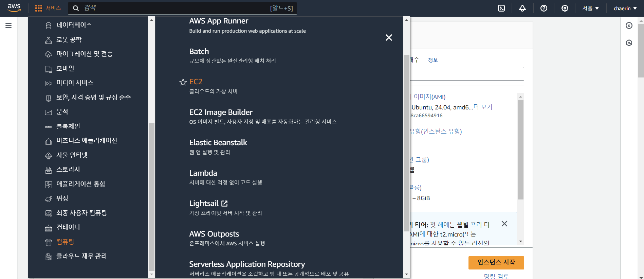Click the 미디어 서비스 video icon
Screen dimensions: 644x279
pyautogui.click(x=49, y=84)
